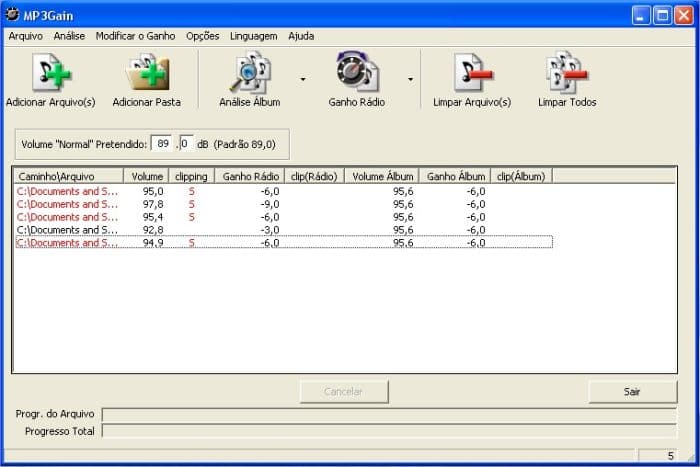Click the Progresso Total progress bar
Image resolution: width=700 pixels, height=467 pixels.
point(389,431)
